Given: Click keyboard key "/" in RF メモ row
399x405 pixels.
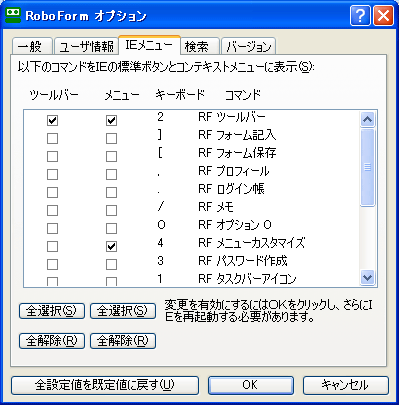Looking at the screenshot, I should coord(161,207).
